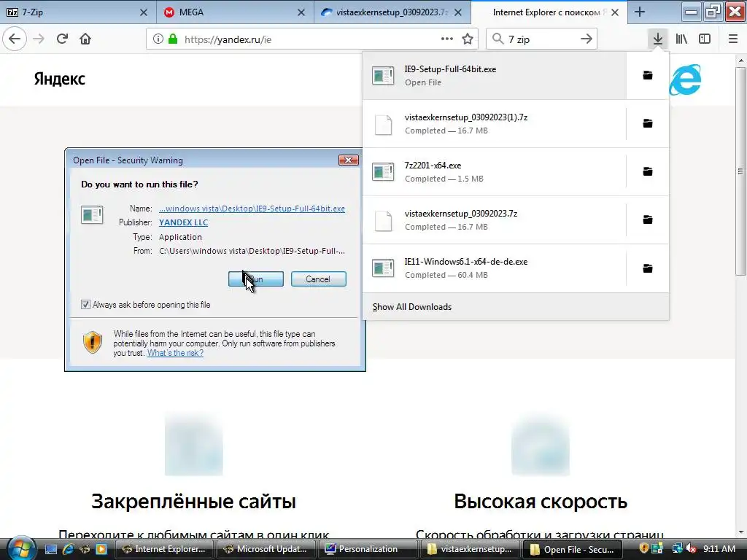Viewport: 747px width, 560px height.
Task: Click the Windows Start orb
Action: click(x=21, y=548)
